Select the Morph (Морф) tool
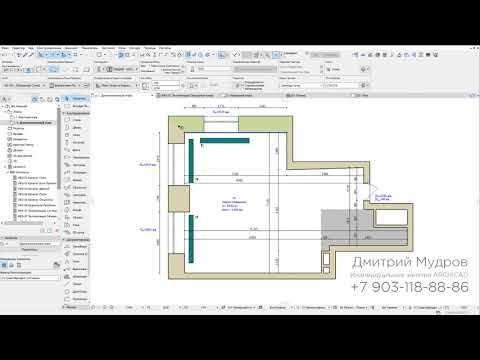The width and height of the screenshot is (480, 360). [x=76, y=210]
